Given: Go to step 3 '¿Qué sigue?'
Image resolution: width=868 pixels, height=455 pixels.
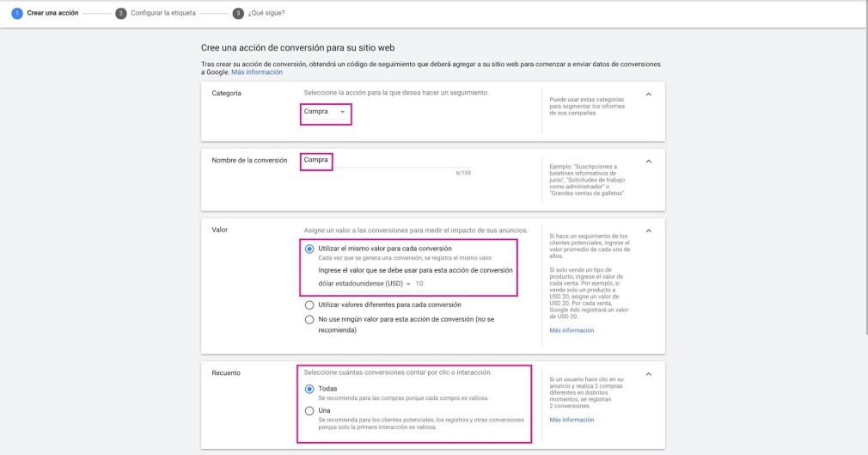Looking at the screenshot, I should click(x=259, y=13).
